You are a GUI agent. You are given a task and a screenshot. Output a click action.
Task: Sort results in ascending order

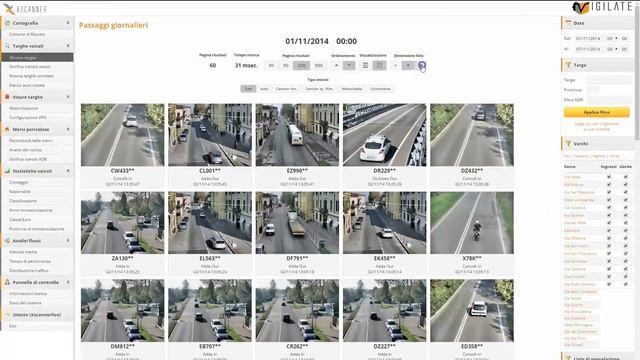point(337,65)
